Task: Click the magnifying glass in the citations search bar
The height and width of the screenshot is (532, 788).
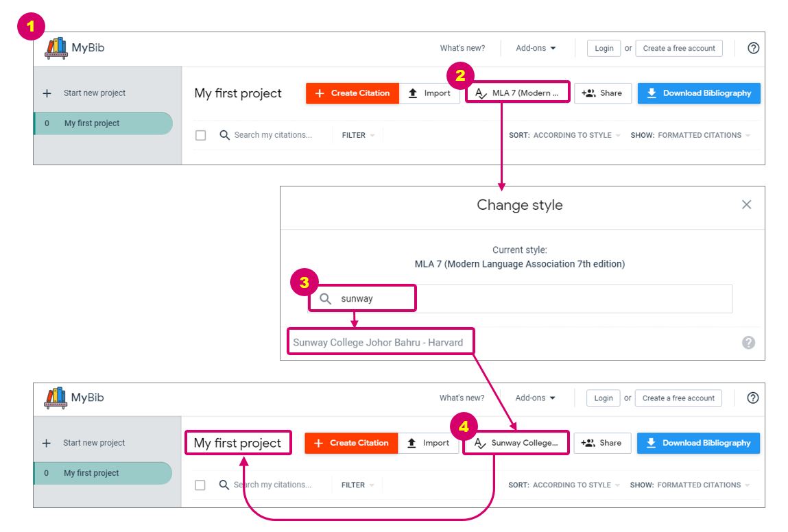Action: (x=224, y=135)
